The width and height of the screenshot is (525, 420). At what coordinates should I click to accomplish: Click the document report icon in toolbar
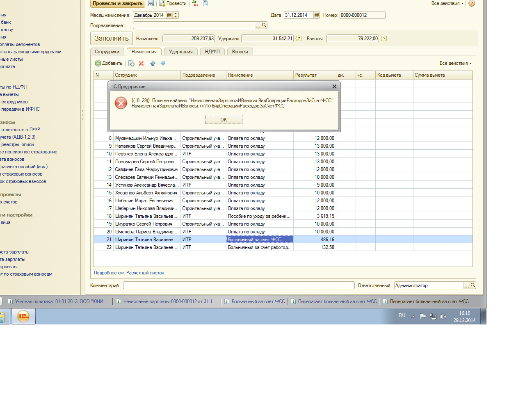pos(205,3)
